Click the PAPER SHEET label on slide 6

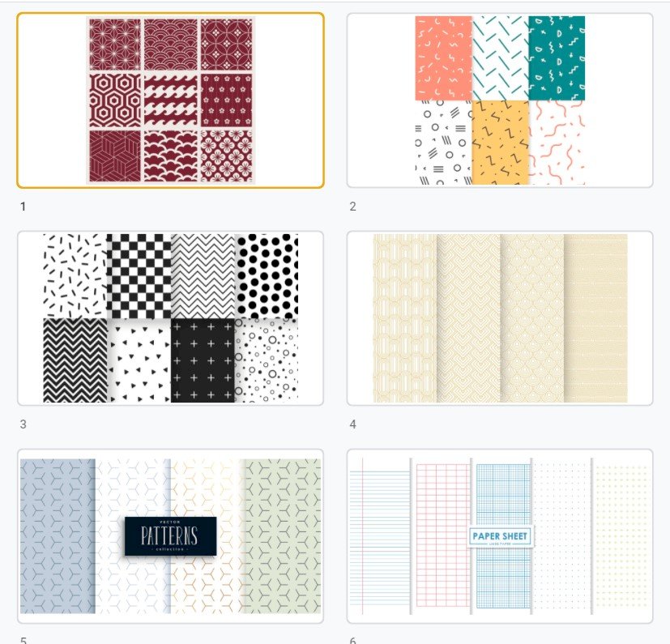(x=500, y=536)
